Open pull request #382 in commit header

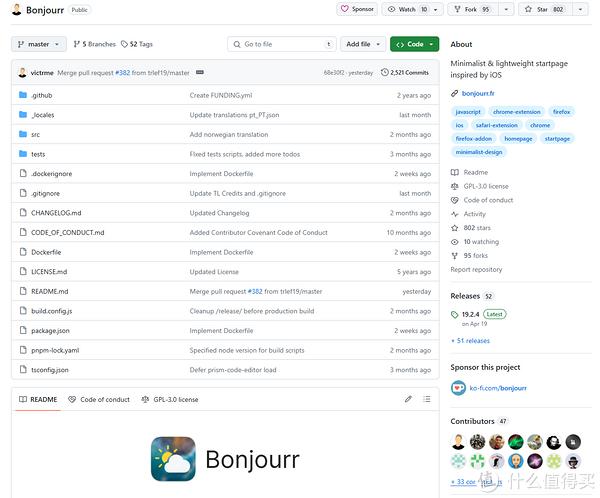(122, 73)
